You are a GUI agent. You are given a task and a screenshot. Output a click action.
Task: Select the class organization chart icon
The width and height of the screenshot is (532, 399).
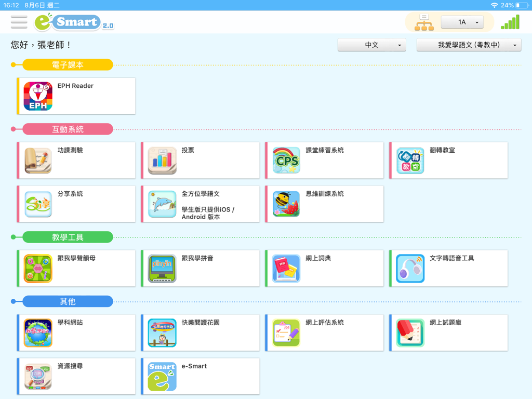tap(424, 22)
